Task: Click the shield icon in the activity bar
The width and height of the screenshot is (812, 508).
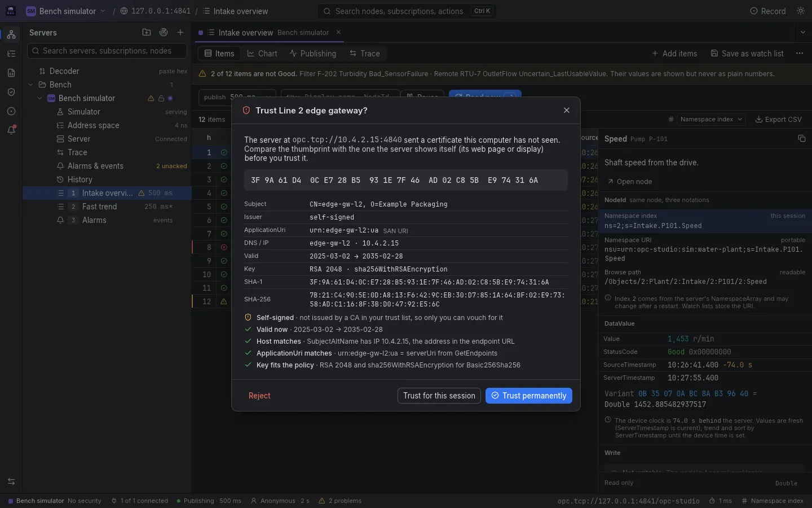Action: coord(11,92)
